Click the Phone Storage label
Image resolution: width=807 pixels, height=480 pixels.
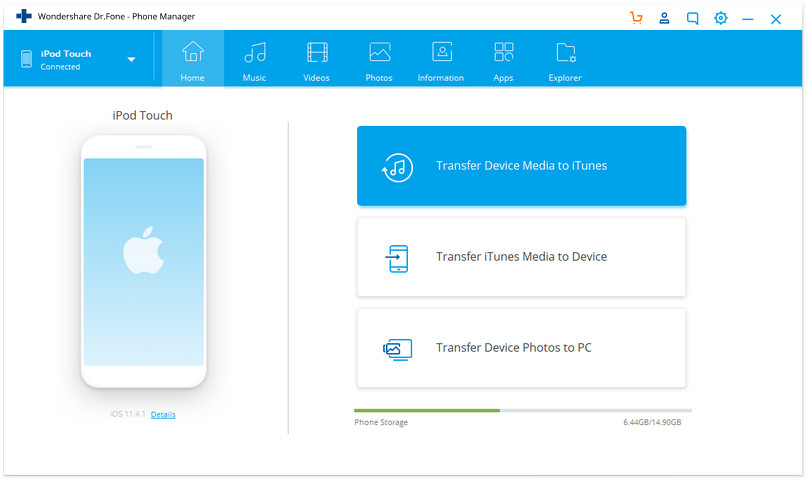coord(381,422)
